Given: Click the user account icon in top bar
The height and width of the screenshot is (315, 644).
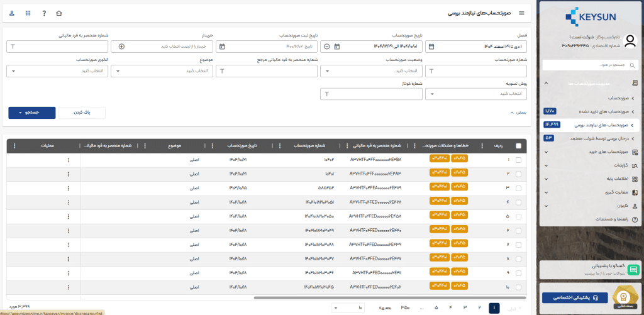Looking at the screenshot, I should click(x=13, y=13).
